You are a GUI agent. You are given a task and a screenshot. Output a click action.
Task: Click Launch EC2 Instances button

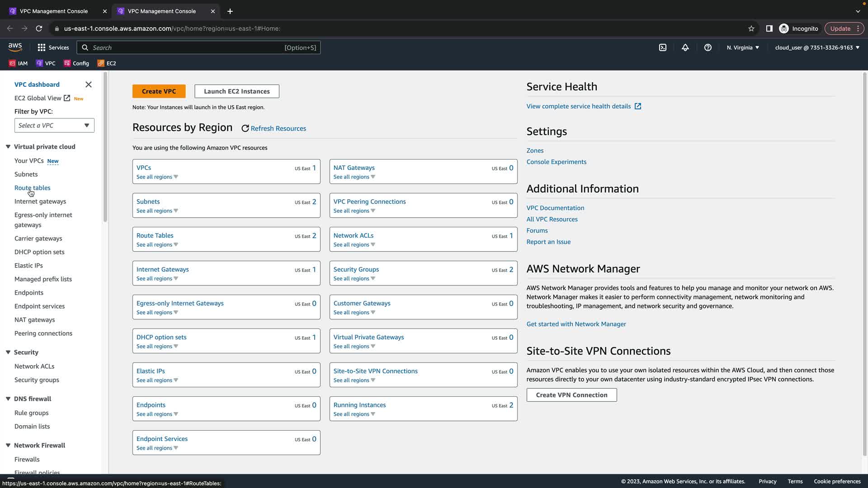(236, 91)
